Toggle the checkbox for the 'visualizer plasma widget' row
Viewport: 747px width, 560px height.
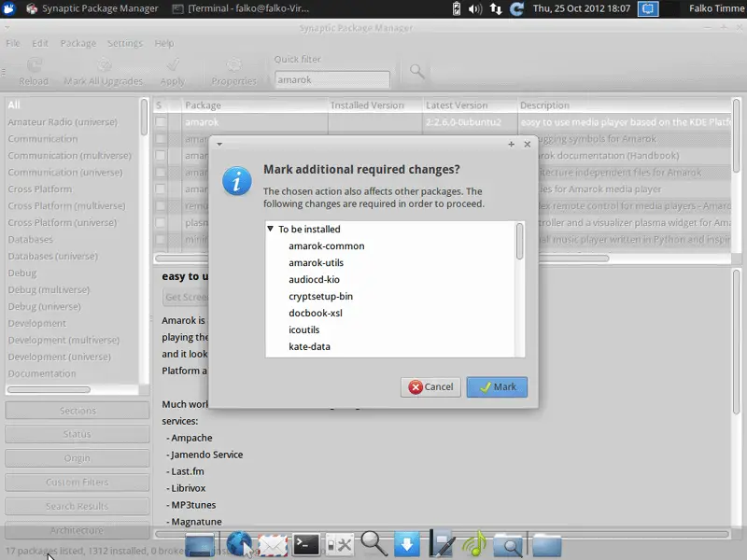[x=161, y=222]
